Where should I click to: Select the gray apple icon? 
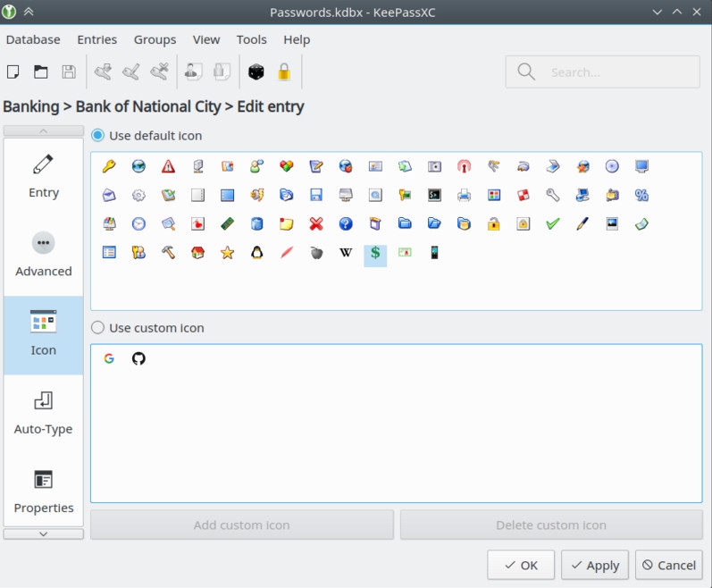(316, 253)
